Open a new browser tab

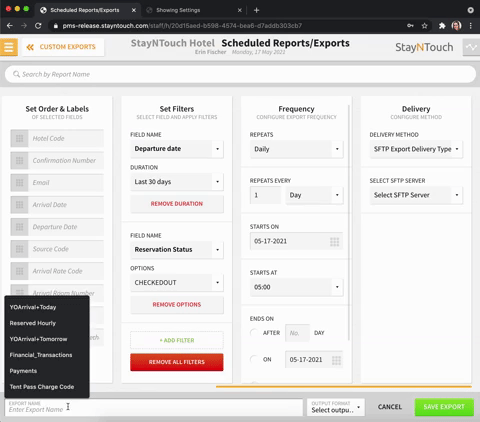click(256, 10)
